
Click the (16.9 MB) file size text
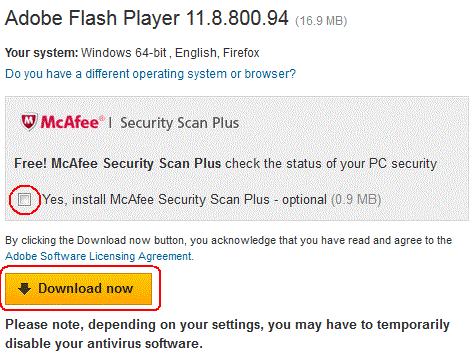[321, 21]
